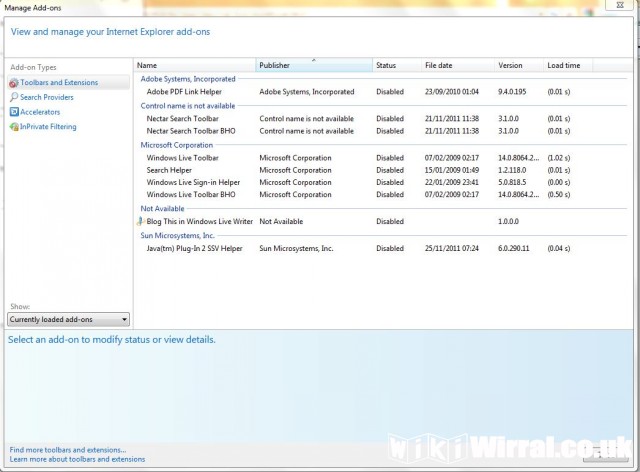Click load time (0.50 s) cell
Viewport: 640px width, 472px height.
click(x=559, y=194)
